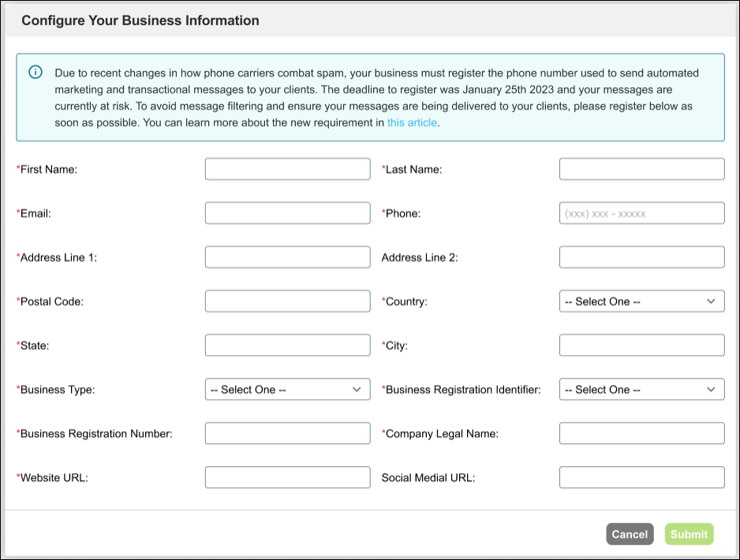Click inside the First Name field

pos(287,169)
